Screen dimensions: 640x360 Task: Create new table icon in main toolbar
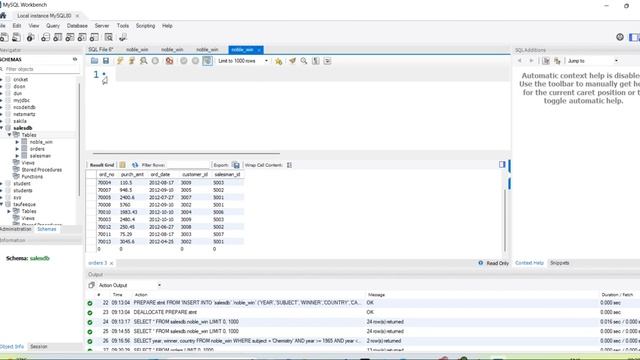coord(58,37)
